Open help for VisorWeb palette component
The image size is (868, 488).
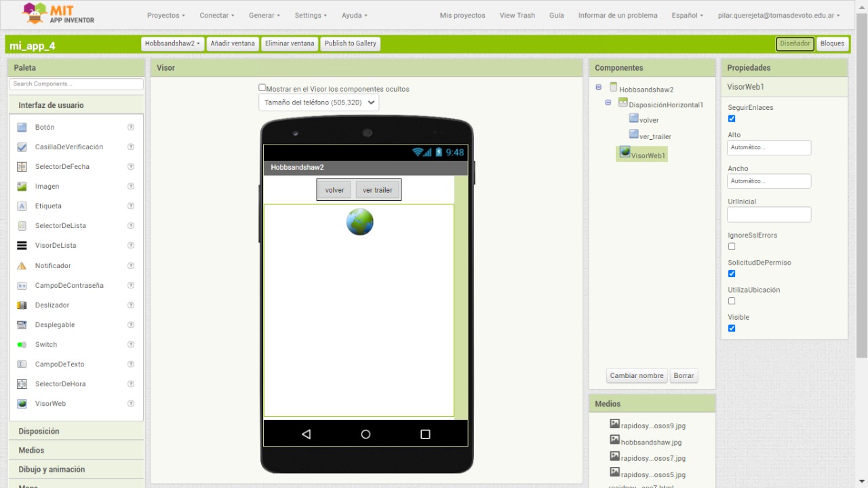point(131,403)
